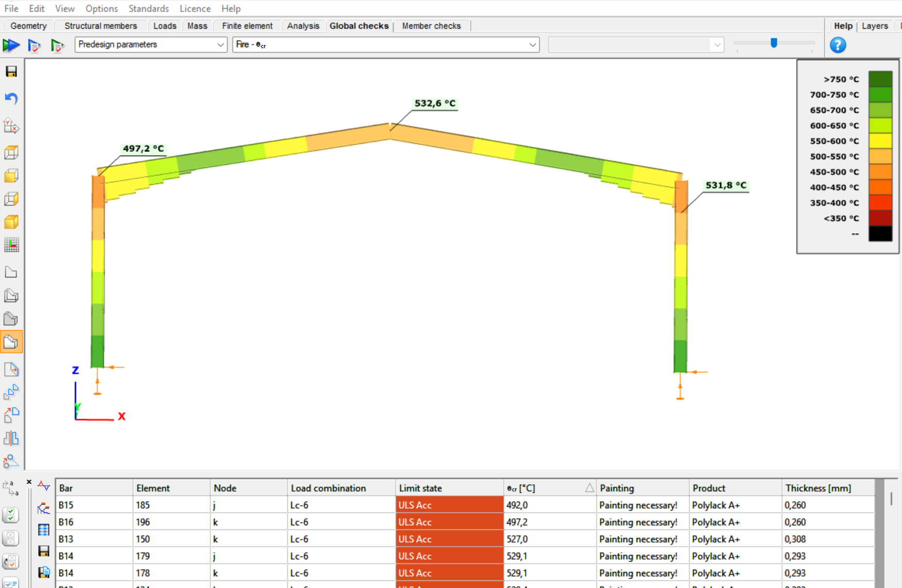Screen dimensions: 902x588
Task: Close the results table panel
Action: point(29,482)
